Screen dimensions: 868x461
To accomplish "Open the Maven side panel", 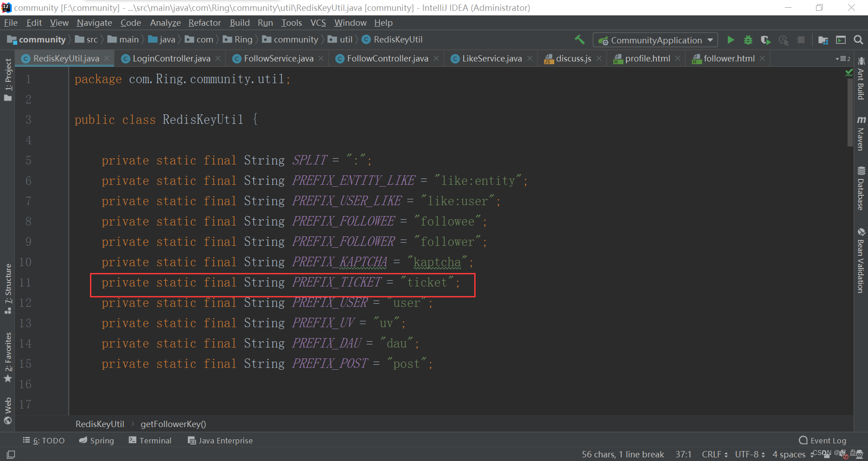I will [861, 133].
